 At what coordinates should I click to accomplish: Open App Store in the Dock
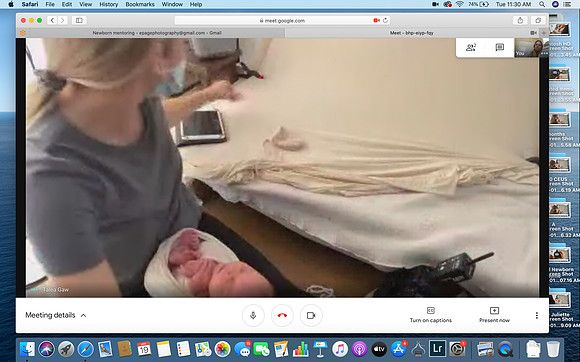click(x=399, y=349)
